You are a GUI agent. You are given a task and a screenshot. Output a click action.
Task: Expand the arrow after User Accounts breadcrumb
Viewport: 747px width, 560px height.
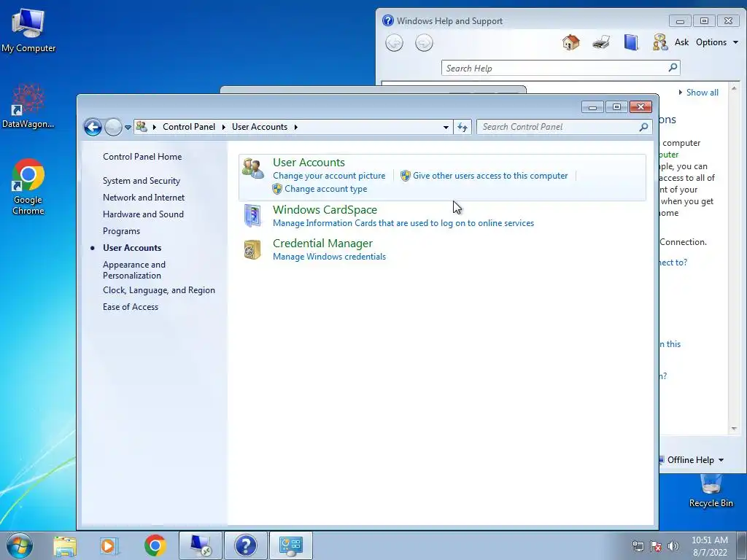[296, 127]
